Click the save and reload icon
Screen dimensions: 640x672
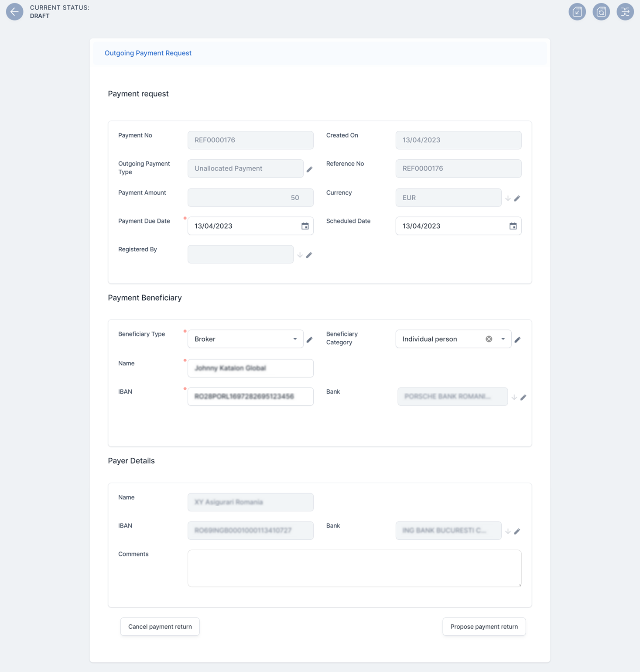[x=601, y=12]
